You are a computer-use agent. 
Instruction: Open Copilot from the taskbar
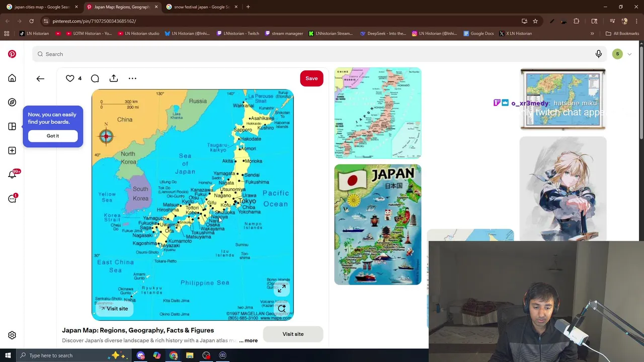(x=157, y=355)
